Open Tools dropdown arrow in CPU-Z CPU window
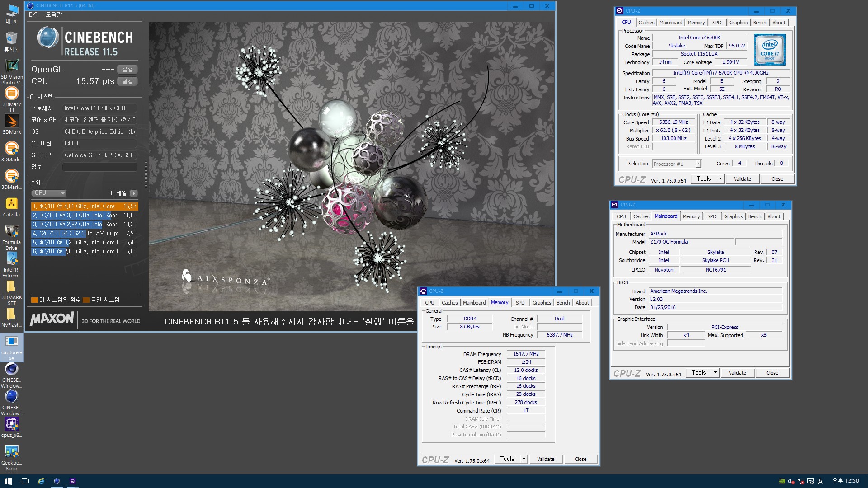The width and height of the screenshot is (868, 488). [720, 179]
